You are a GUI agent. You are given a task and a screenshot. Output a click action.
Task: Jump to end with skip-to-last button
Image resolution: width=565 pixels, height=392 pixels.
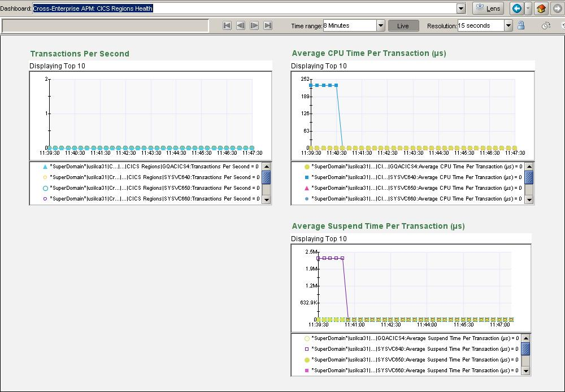point(268,25)
